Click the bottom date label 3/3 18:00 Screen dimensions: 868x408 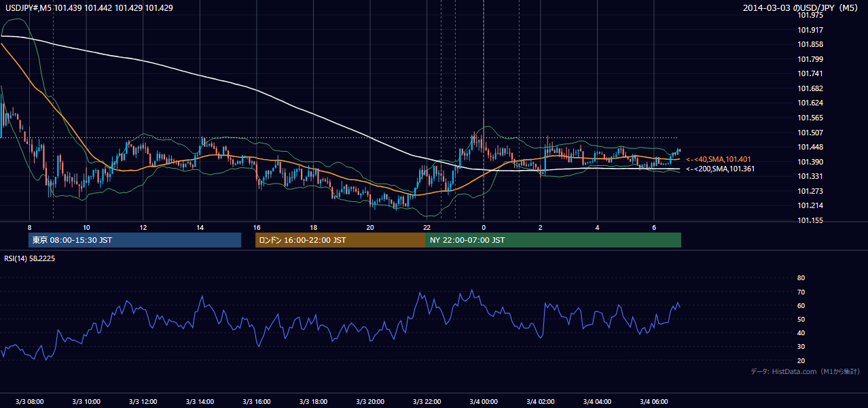tap(313, 402)
